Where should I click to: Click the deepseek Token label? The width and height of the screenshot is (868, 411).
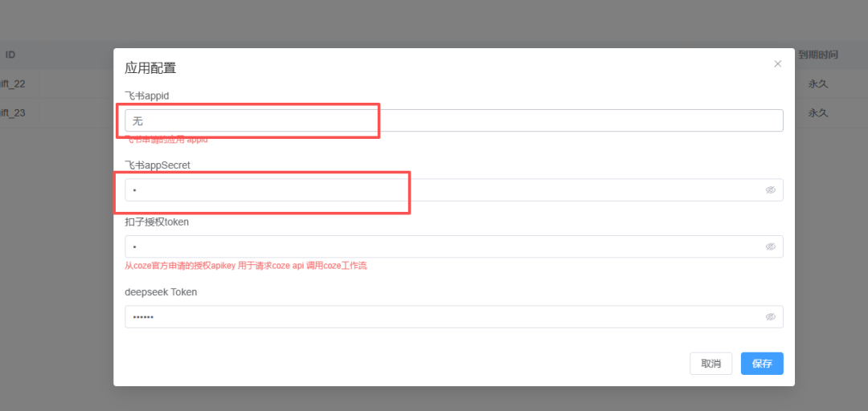(161, 292)
